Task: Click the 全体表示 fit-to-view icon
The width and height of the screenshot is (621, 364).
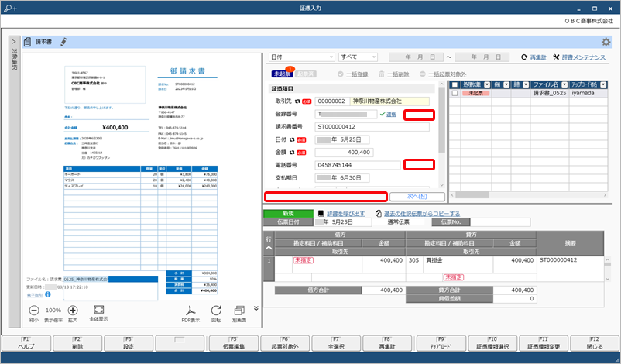Action: 98,309
